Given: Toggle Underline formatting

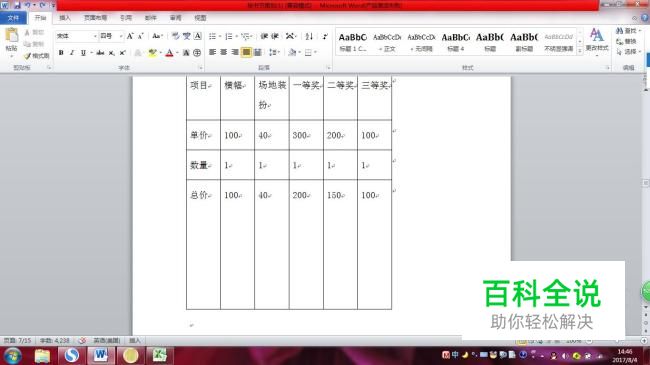Looking at the screenshot, I should pyautogui.click(x=83, y=53).
